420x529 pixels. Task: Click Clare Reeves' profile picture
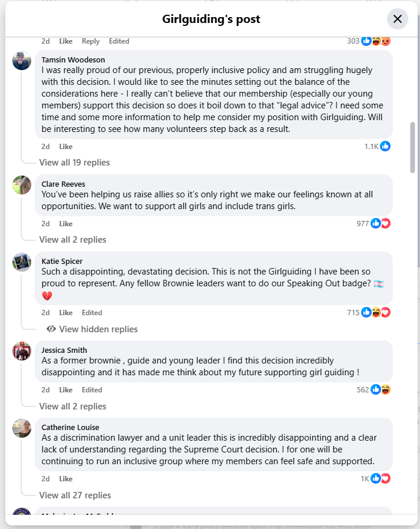pos(22,185)
